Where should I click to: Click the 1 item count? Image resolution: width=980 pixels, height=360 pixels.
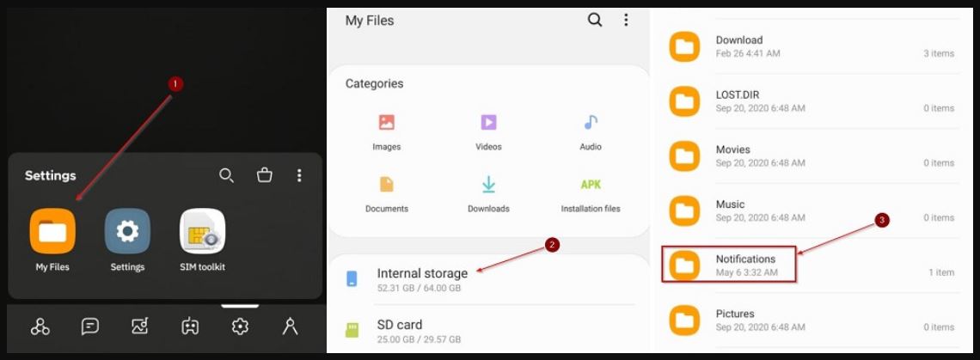[941, 272]
